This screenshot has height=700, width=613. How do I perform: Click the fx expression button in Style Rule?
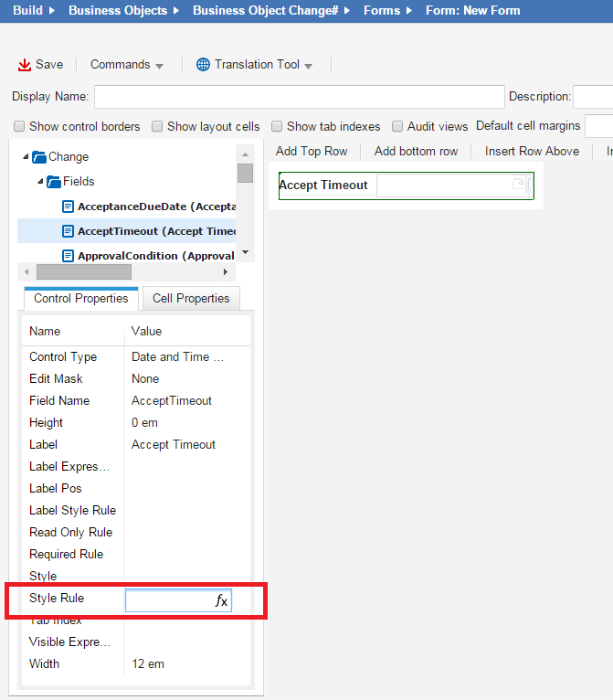click(x=221, y=600)
